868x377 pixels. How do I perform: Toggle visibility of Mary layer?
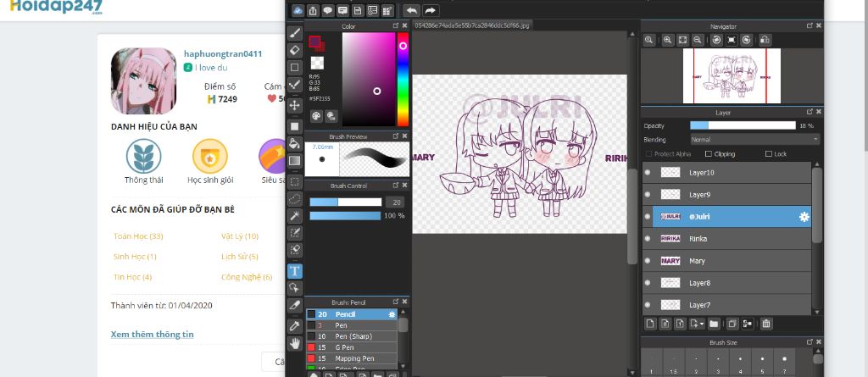(647, 261)
